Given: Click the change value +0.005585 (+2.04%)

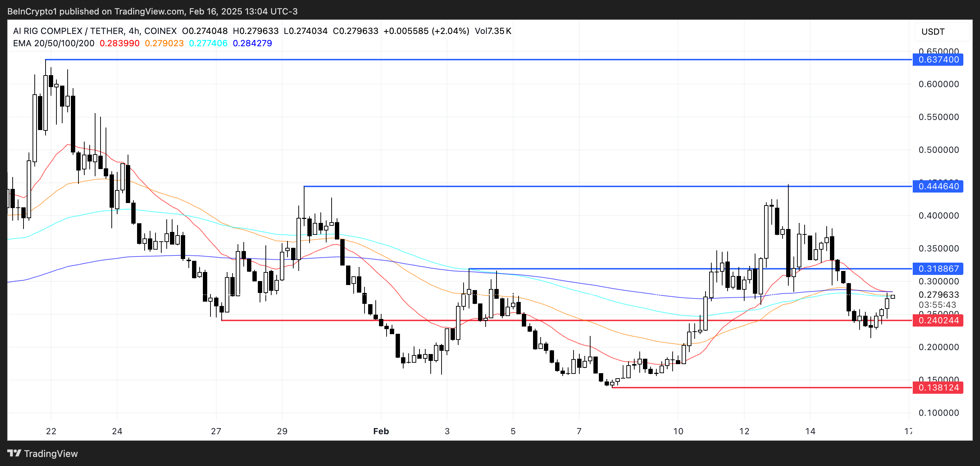Looking at the screenshot, I should click(x=426, y=31).
